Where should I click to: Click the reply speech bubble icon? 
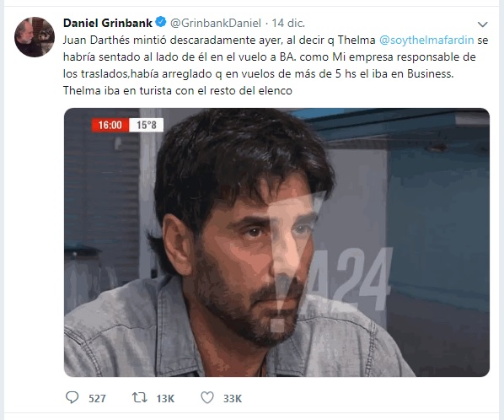tap(72, 397)
